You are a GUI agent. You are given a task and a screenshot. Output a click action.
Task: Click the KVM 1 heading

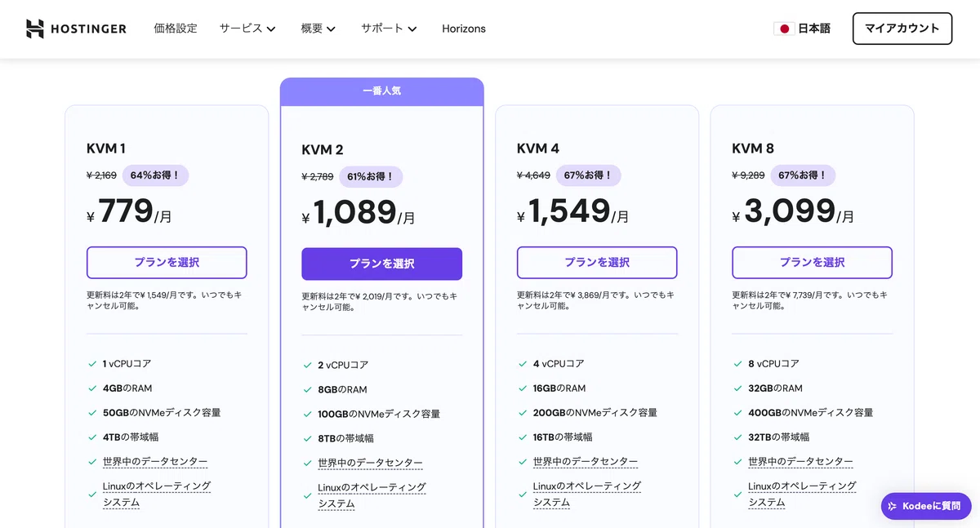click(x=106, y=149)
